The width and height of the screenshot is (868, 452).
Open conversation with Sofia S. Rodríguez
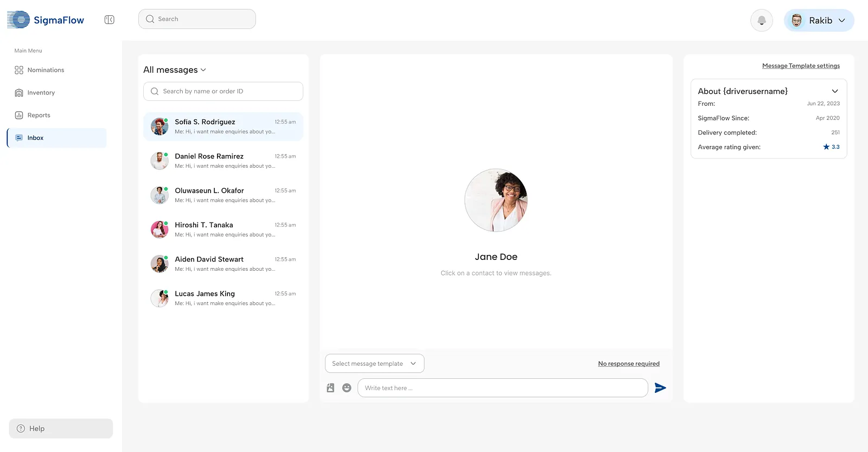[223, 126]
